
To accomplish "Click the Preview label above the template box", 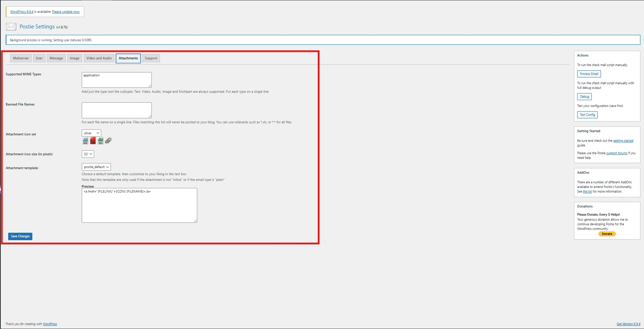I will tap(88, 186).
